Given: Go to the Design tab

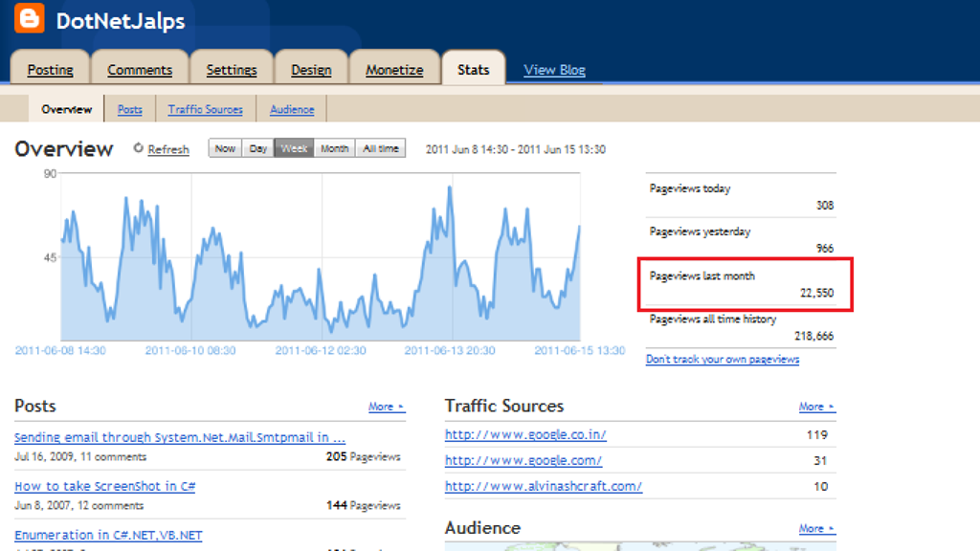Looking at the screenshot, I should (x=311, y=69).
